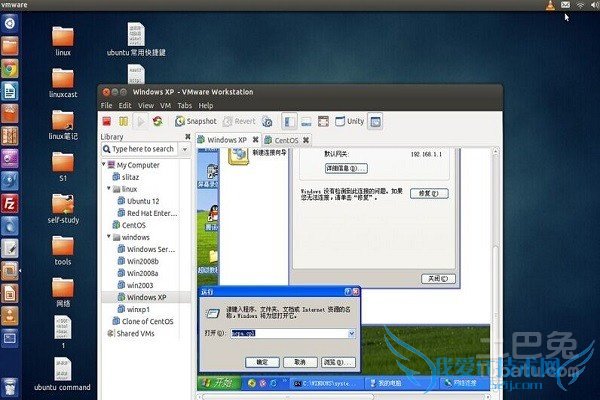Select Ubuntu 12 virtual machine
This screenshot has width=600, height=400.
[138, 201]
